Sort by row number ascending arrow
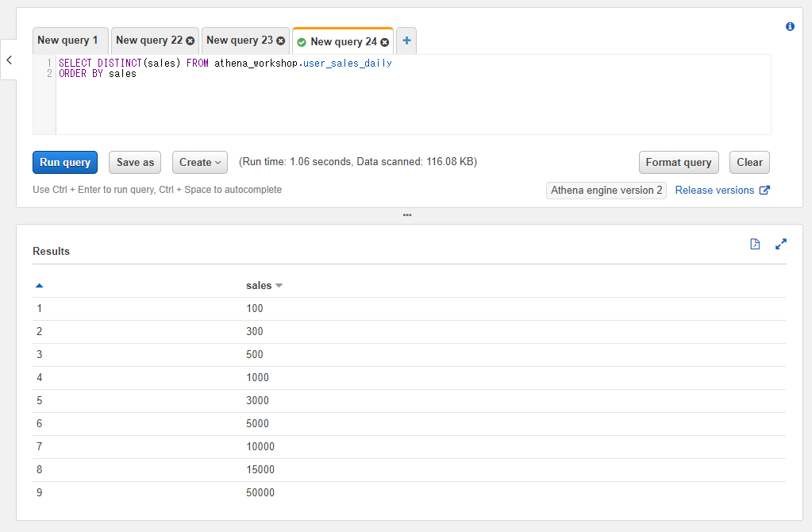812x532 pixels. [40, 285]
